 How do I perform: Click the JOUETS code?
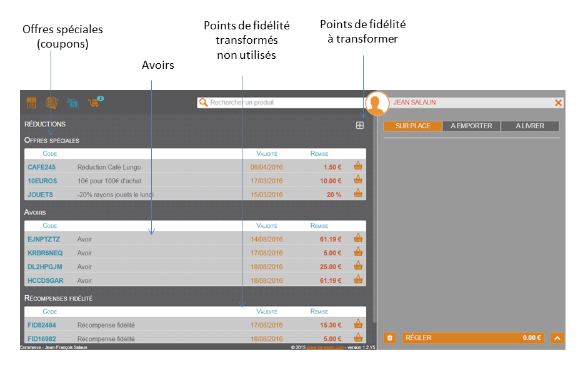click(x=40, y=195)
